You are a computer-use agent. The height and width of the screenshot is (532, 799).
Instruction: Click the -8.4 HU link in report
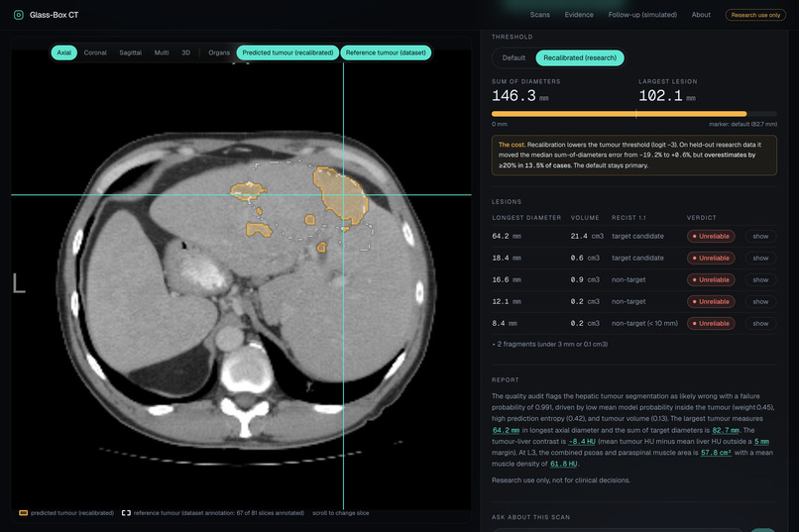click(582, 442)
